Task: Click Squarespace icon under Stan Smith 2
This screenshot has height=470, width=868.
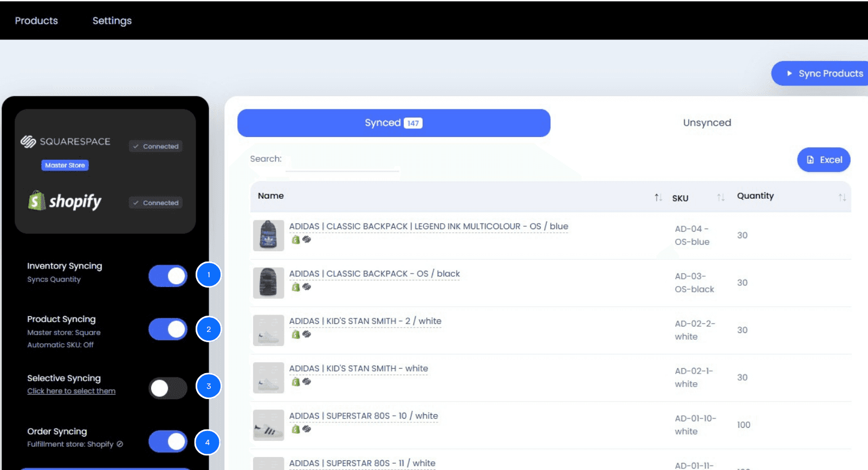Action: tap(307, 334)
